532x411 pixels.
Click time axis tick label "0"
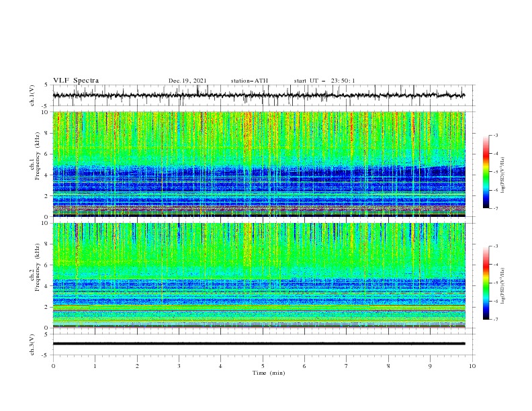point(53,366)
